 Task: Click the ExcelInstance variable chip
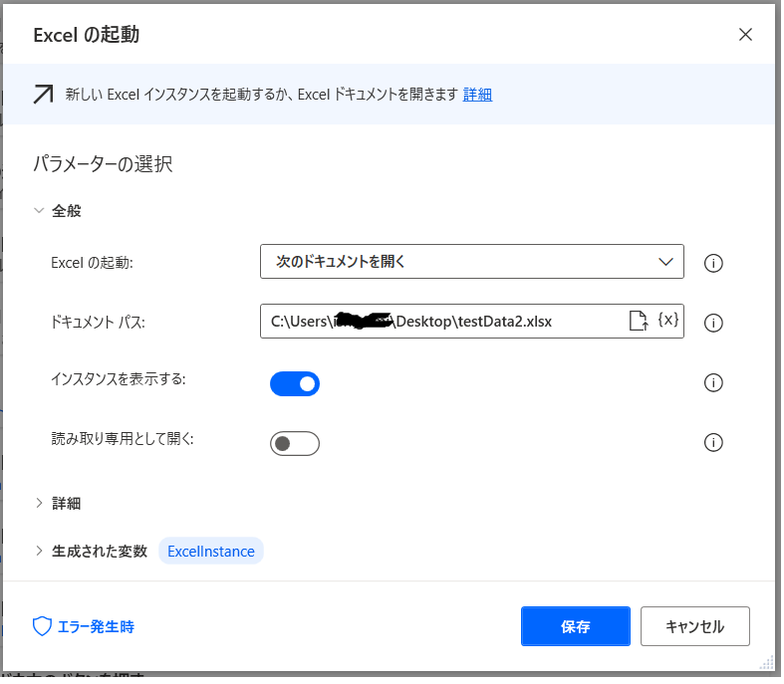tap(211, 551)
